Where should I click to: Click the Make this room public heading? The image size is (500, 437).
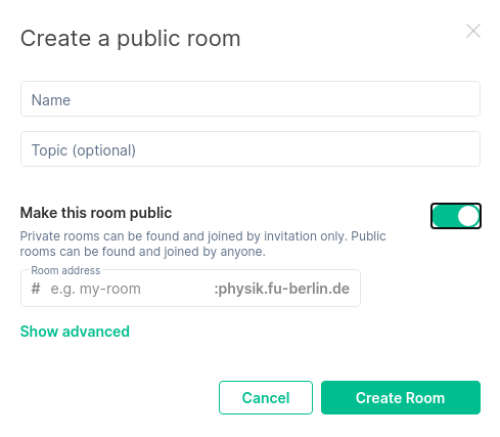click(x=96, y=213)
